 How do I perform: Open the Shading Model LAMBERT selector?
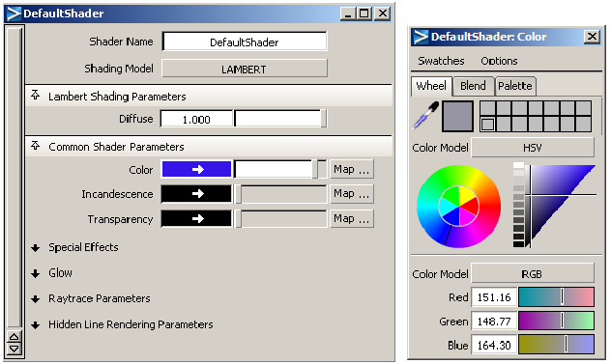pyautogui.click(x=245, y=69)
